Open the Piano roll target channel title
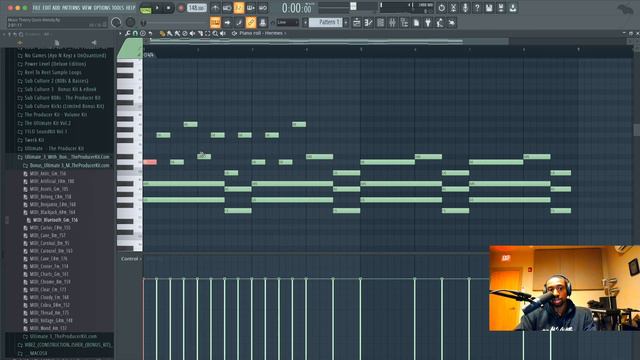This screenshot has height=360, width=640. pos(262,33)
